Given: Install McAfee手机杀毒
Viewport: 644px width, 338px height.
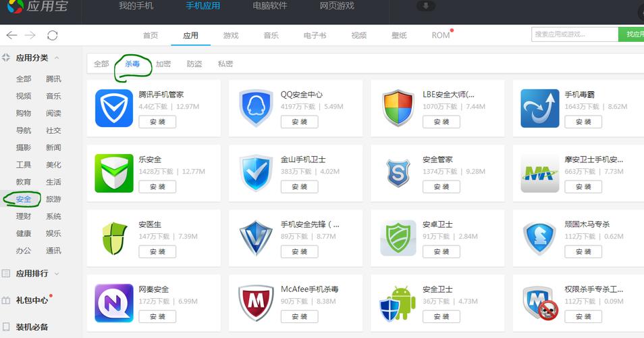Looking at the screenshot, I should (x=300, y=316).
